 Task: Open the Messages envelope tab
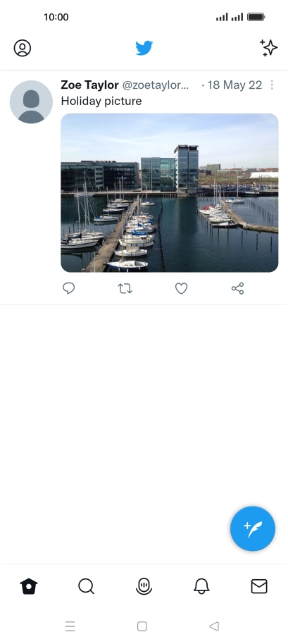[259, 586]
